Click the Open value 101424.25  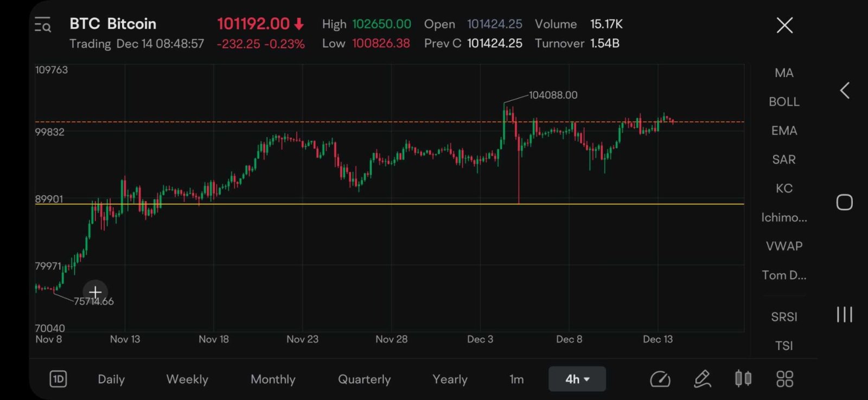tap(495, 24)
